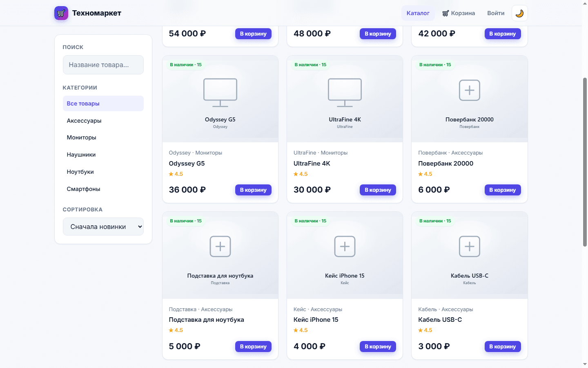Click the page vertical scrollbar thumb
The height and width of the screenshot is (368, 588).
[x=585, y=162]
